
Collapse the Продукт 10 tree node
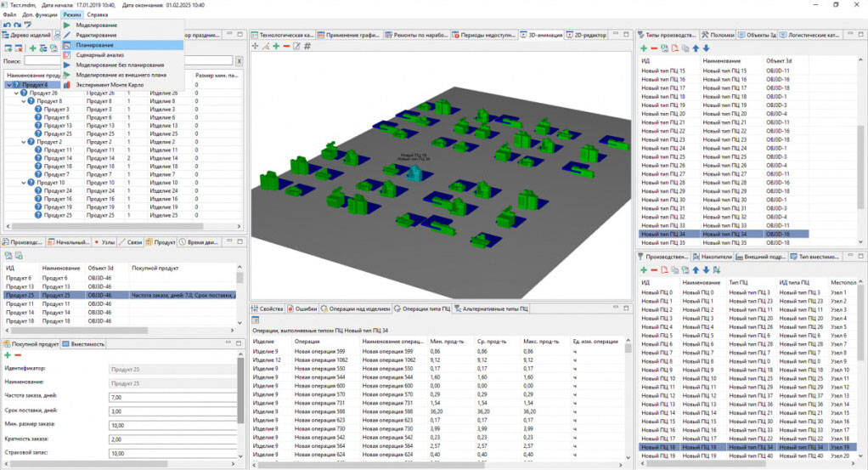(23, 183)
